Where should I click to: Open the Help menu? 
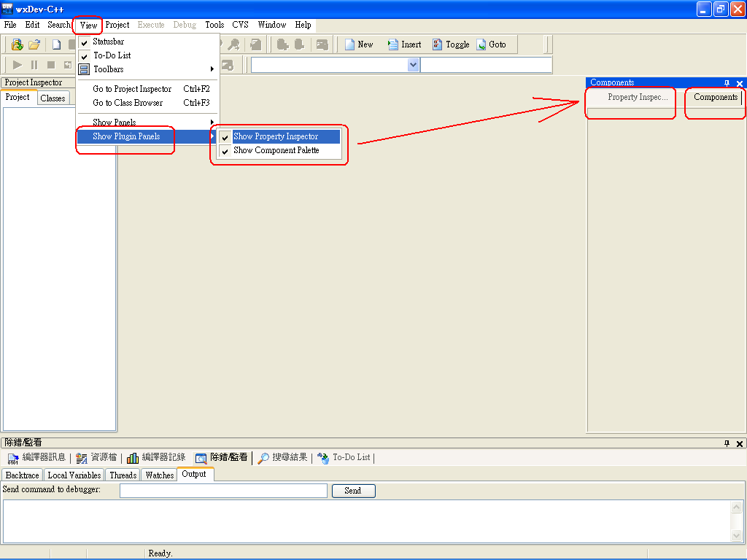pos(303,25)
